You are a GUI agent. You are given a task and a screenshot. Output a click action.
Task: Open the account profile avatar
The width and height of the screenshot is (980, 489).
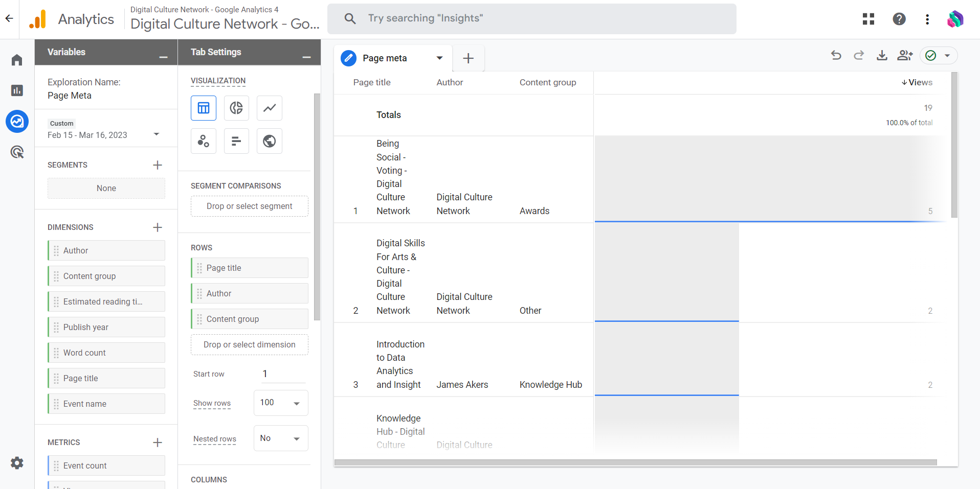tap(955, 19)
